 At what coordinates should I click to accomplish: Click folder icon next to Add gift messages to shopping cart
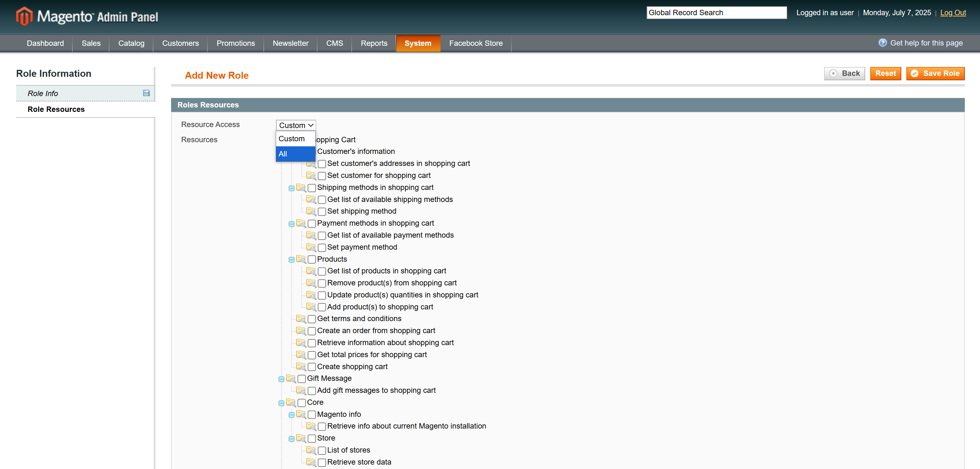pyautogui.click(x=301, y=390)
